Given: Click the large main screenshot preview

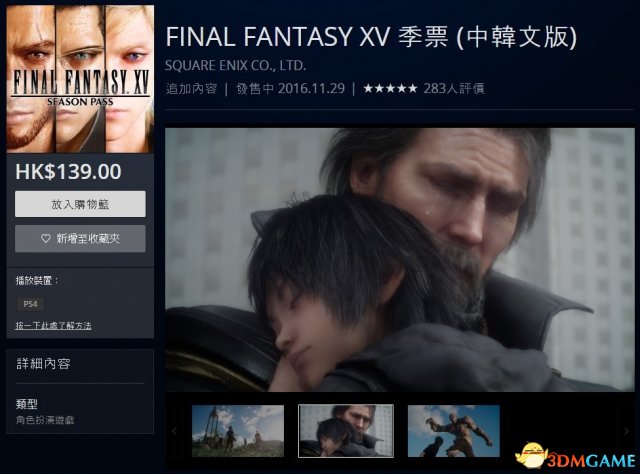Looking at the screenshot, I should tap(400, 260).
